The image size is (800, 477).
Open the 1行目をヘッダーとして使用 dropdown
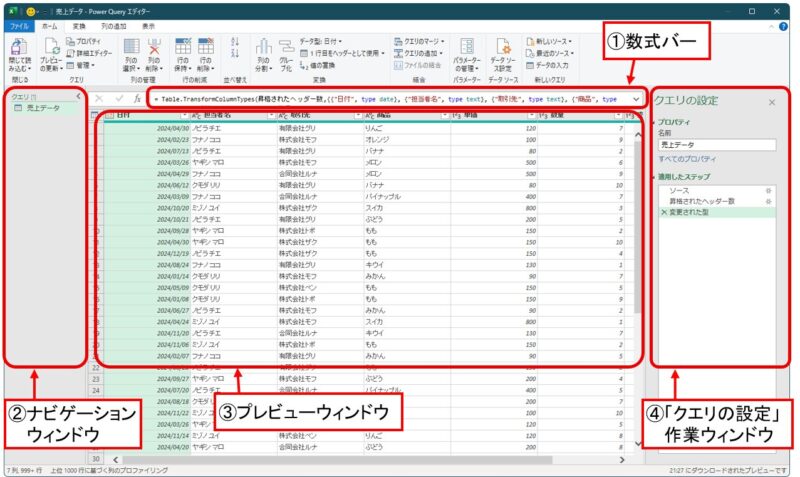tap(342, 53)
